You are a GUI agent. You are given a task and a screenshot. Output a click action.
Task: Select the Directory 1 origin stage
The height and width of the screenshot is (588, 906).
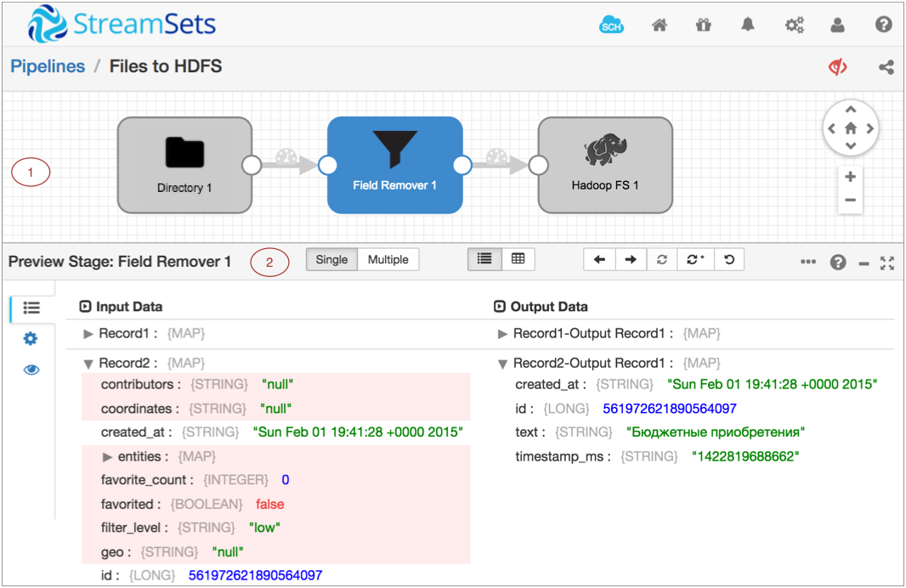(184, 165)
